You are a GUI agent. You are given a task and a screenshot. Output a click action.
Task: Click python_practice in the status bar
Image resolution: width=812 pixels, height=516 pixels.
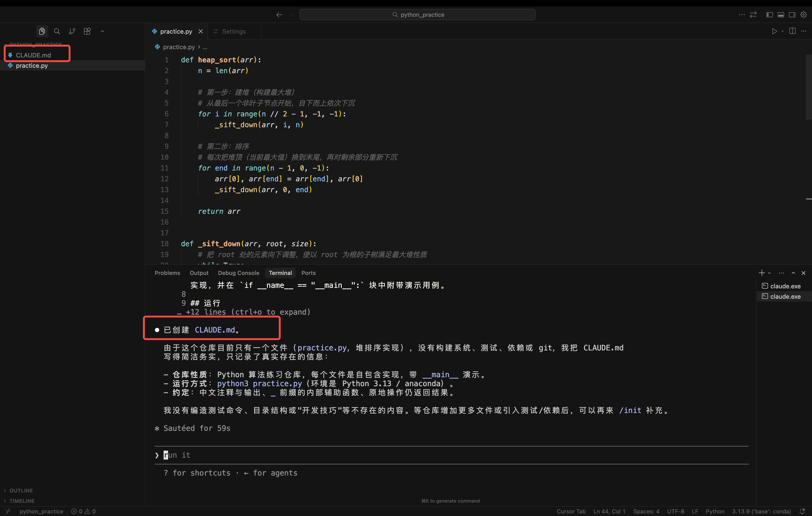[41, 511]
